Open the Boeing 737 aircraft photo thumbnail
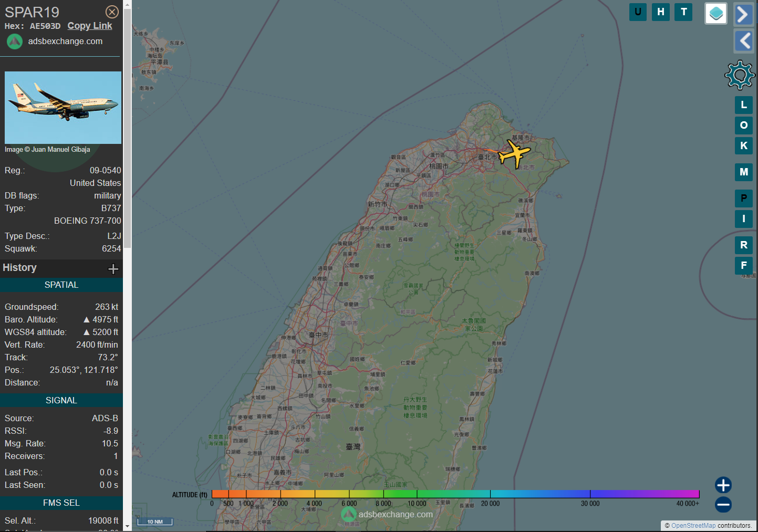 click(x=63, y=108)
